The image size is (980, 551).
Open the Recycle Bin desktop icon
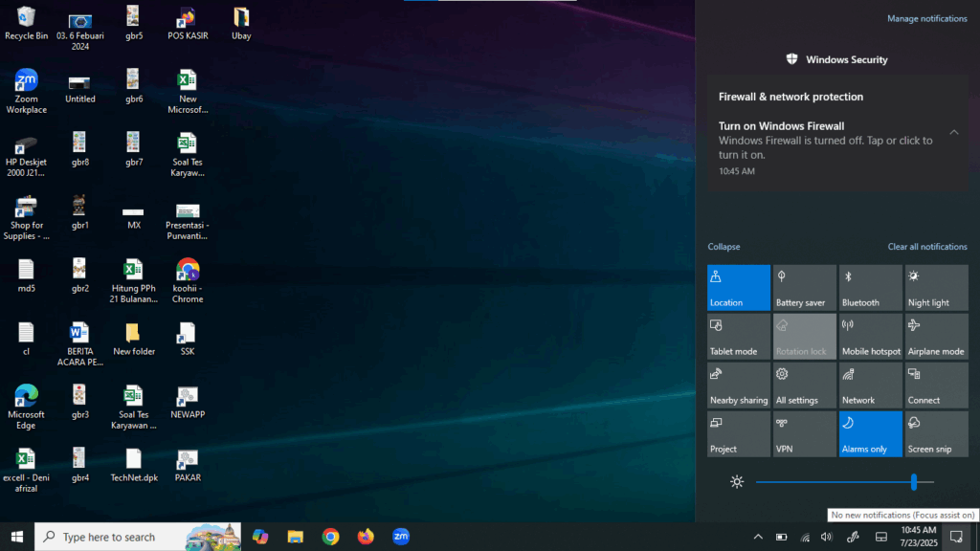click(26, 24)
